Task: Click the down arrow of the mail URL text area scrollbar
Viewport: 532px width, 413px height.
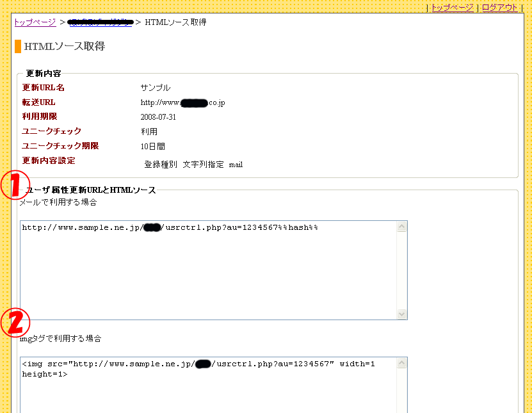Action: (x=401, y=314)
